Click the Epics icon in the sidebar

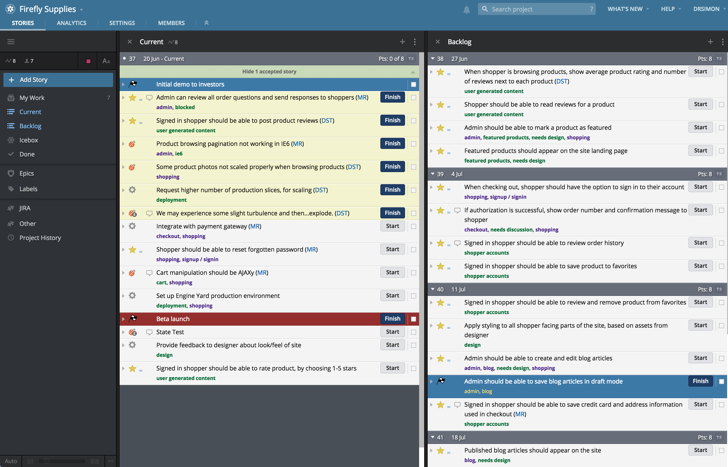(11, 173)
